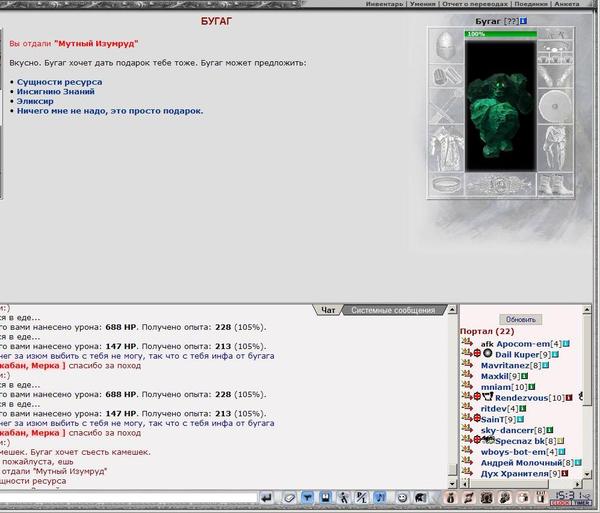Click the crossed weapons slot of Бугаг

coord(446,106)
